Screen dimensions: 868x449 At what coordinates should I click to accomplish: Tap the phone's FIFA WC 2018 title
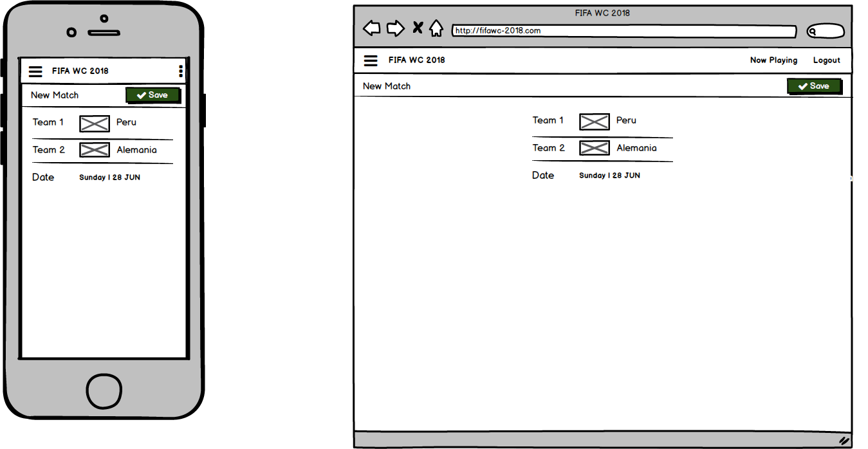(80, 71)
